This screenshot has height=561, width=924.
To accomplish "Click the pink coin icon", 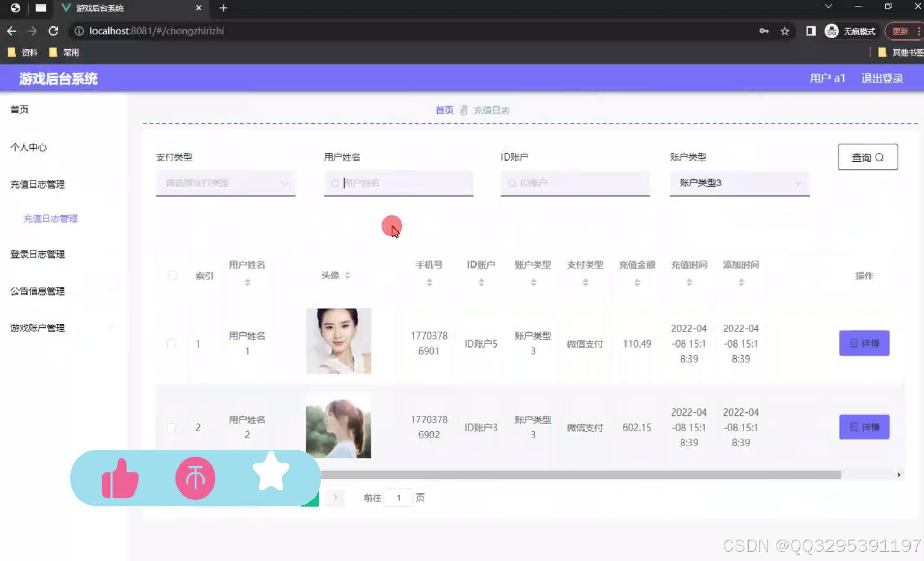I will coord(195,478).
